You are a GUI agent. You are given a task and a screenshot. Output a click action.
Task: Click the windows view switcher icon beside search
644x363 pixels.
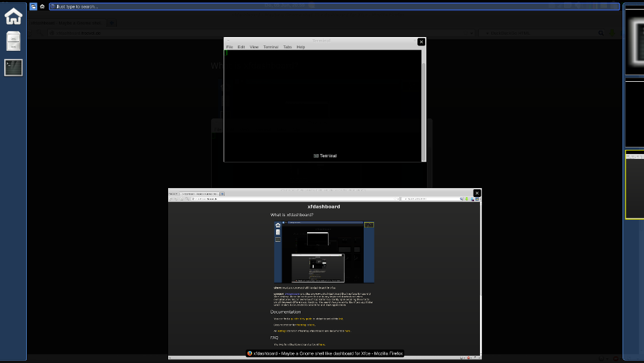[33, 7]
